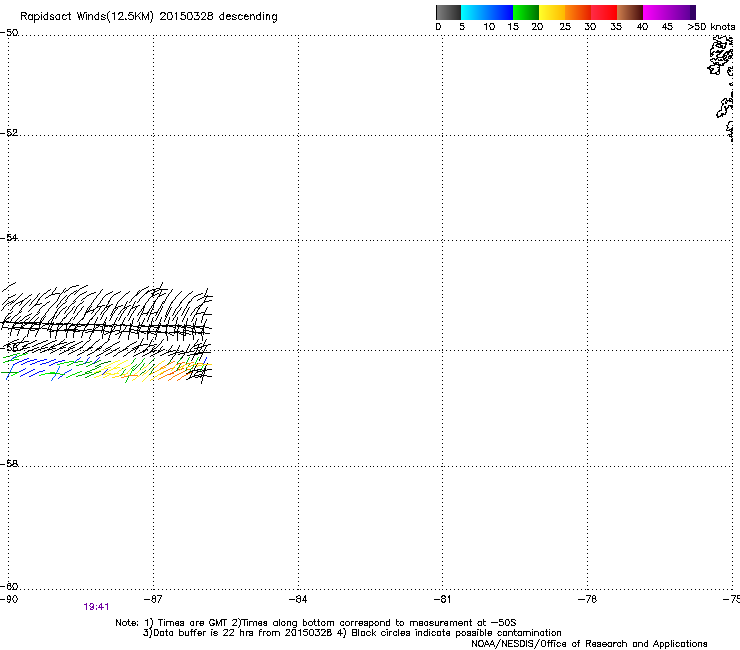Click the NOAA/NESDIS credit line
740x650 pixels.
[589, 644]
